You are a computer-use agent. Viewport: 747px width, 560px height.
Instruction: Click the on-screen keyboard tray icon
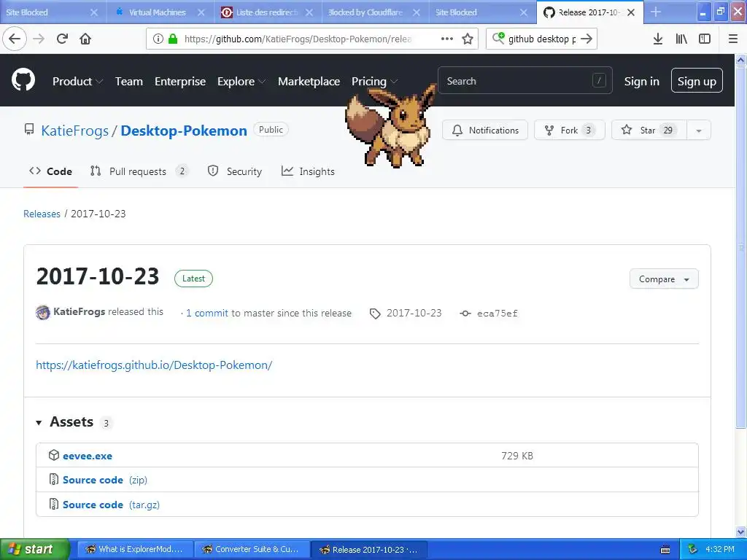point(665,550)
